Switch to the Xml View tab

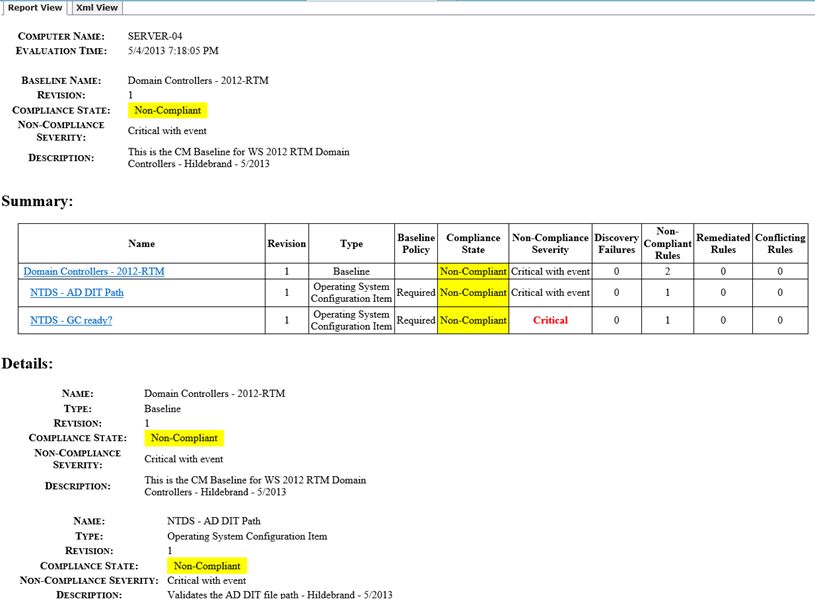(x=97, y=8)
